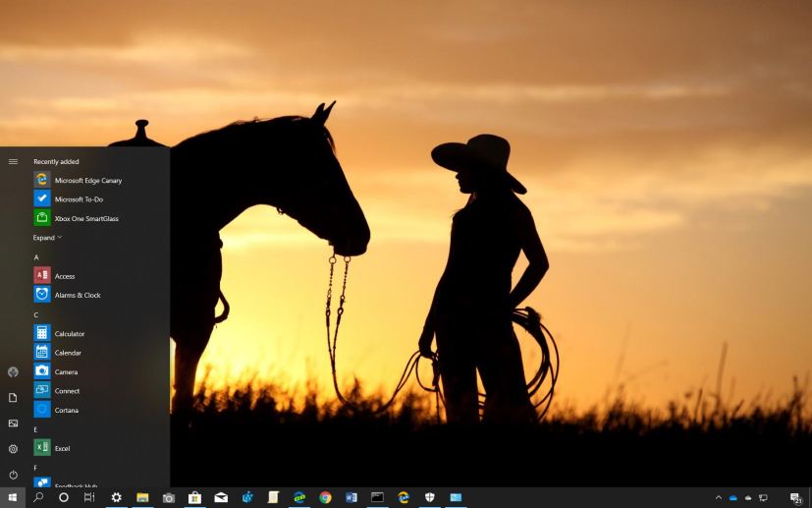Viewport: 812px width, 508px height.
Task: Open the Settings gear pinned to taskbar
Action: coord(117,497)
